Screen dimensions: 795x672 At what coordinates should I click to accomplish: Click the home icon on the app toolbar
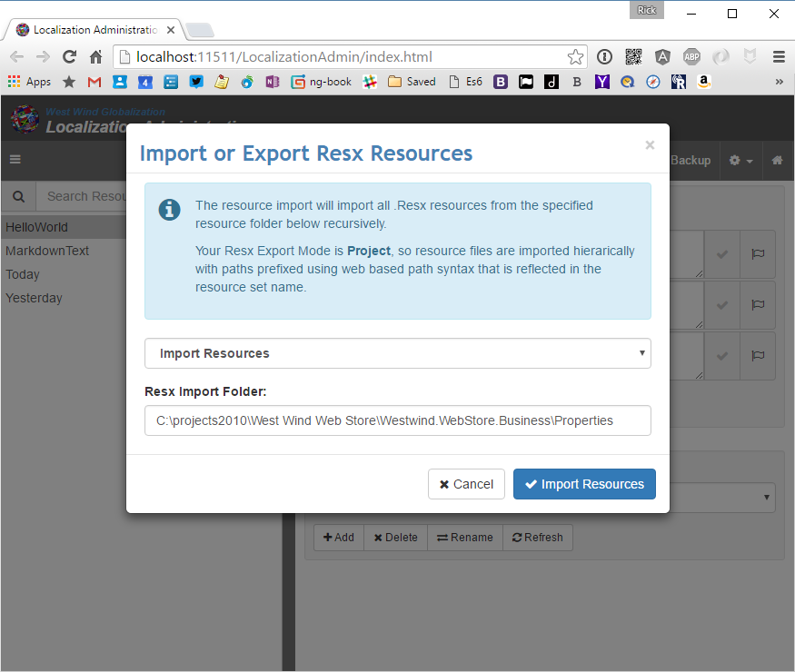[776, 159]
